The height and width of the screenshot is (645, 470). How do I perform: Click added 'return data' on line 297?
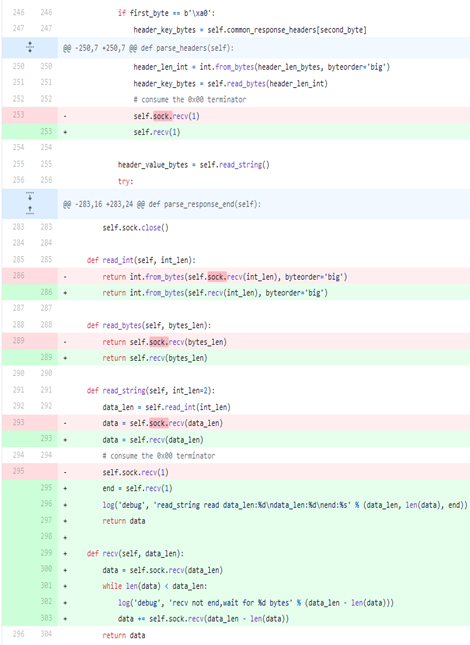coord(123,521)
